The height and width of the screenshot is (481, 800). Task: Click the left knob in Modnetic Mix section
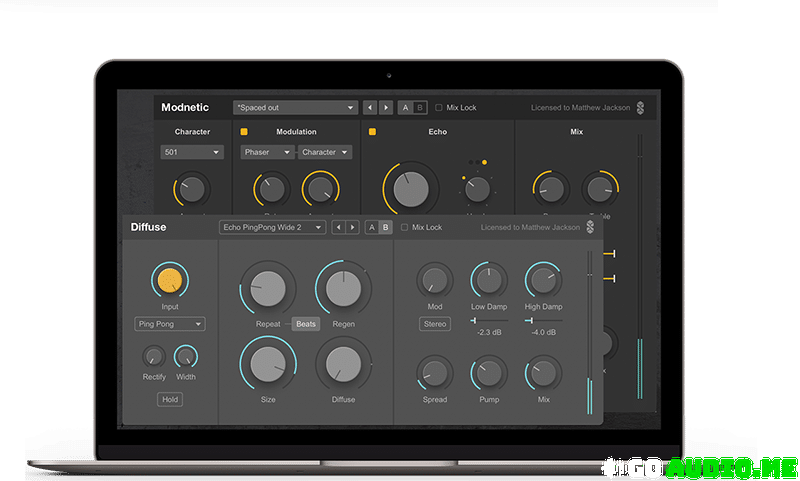point(551,189)
